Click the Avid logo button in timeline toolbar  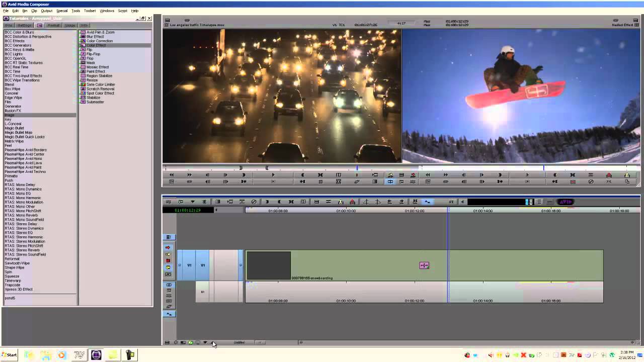coord(566,202)
